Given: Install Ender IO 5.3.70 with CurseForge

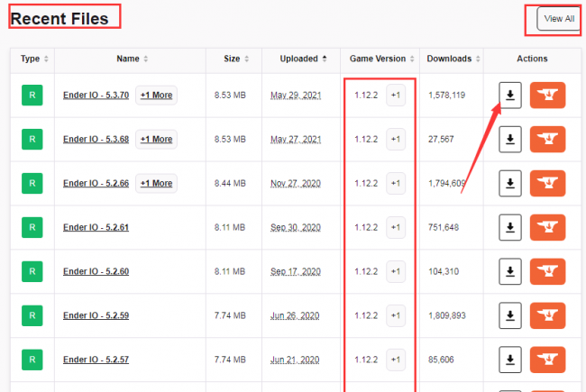Looking at the screenshot, I should [x=547, y=96].
